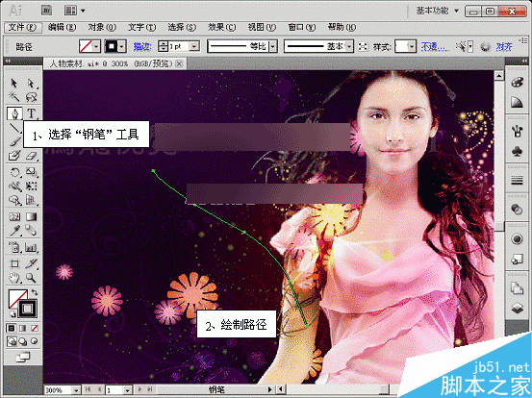Select the Blob Brush tool
Screen dimensions: 532x398
click(x=13, y=156)
